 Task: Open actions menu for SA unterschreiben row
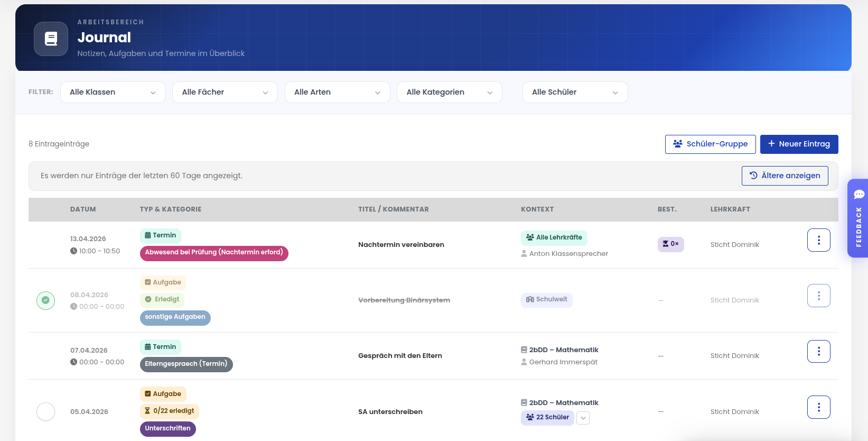coord(818,407)
